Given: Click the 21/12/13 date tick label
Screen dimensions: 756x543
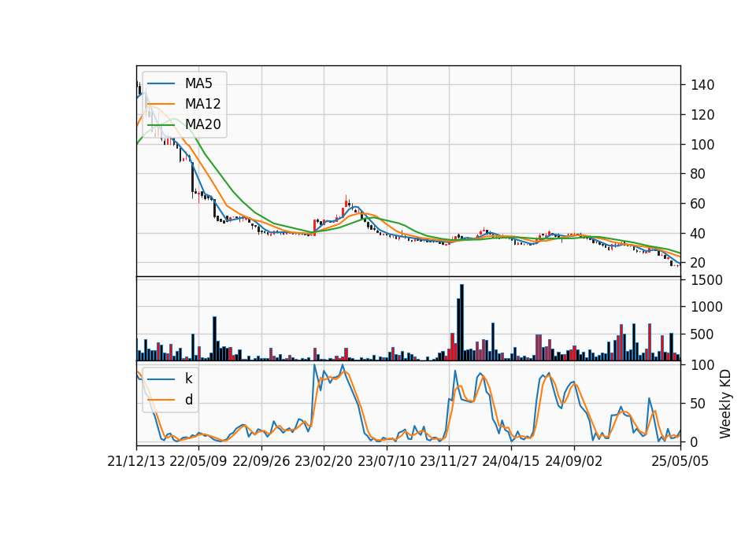Looking at the screenshot, I should [136, 462].
